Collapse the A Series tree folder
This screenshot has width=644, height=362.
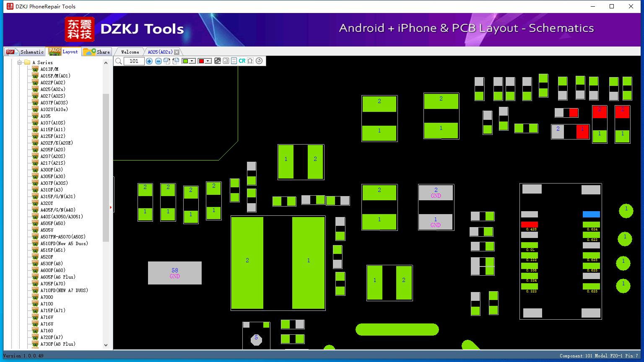[19, 62]
